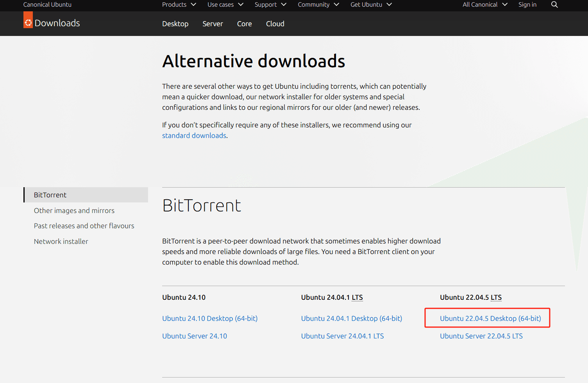Viewport: 588px width, 383px height.
Task: Go to Canonical Ubuntu home link
Action: click(47, 5)
